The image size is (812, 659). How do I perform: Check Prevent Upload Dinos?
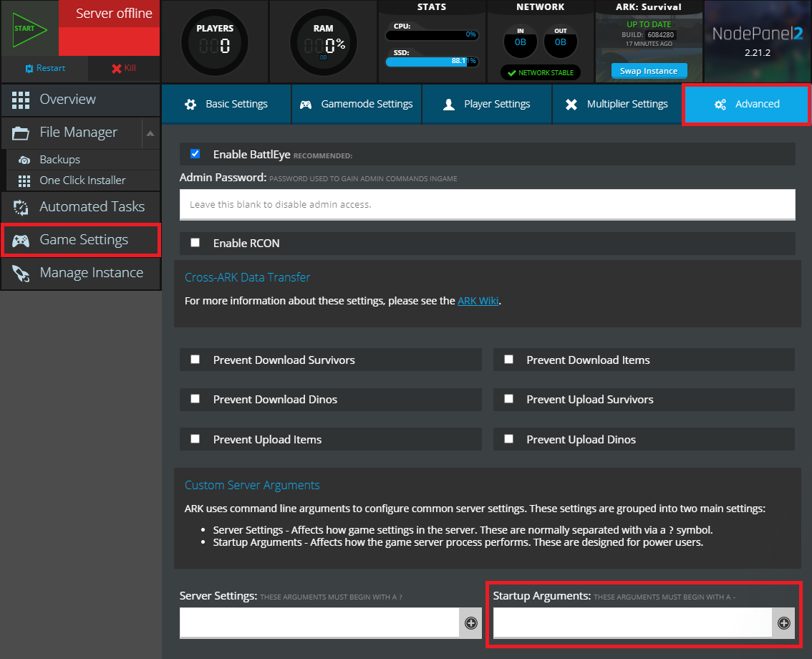pyautogui.click(x=509, y=439)
